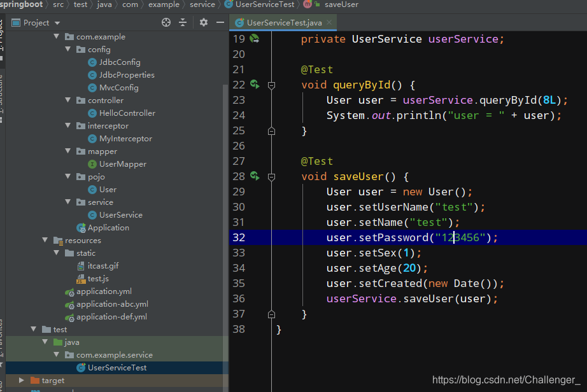This screenshot has width=587, height=392.
Task: Open UserService class in tree
Action: click(115, 214)
